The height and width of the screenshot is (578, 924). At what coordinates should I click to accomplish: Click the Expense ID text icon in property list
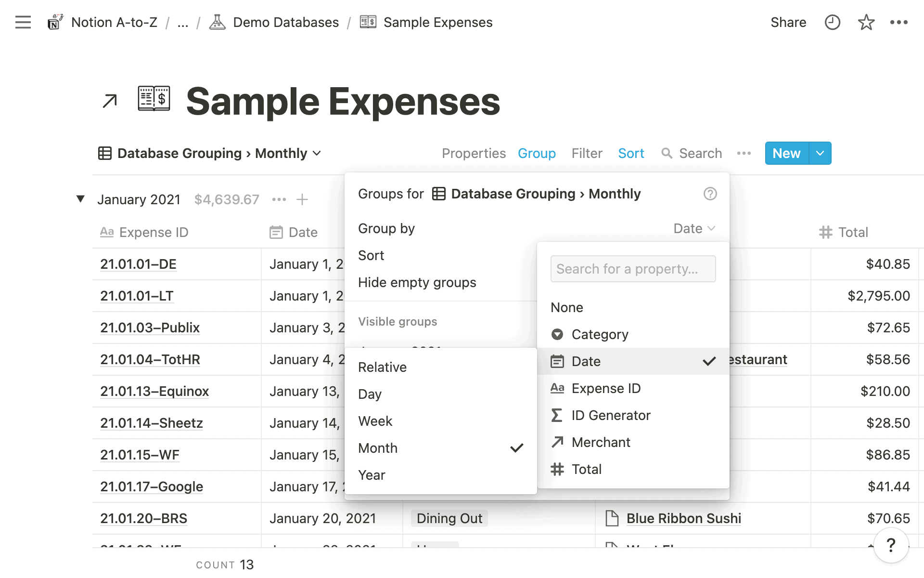point(557,388)
